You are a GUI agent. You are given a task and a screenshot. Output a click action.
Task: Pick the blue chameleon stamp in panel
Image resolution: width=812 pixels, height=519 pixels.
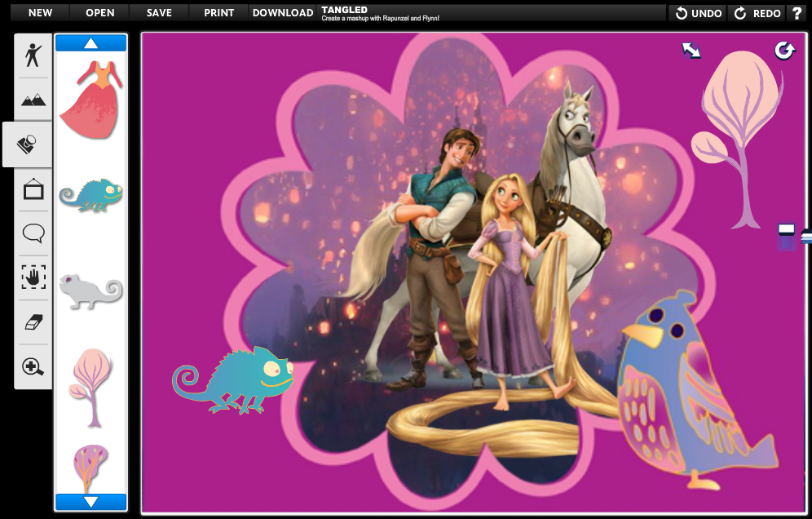pos(91,195)
